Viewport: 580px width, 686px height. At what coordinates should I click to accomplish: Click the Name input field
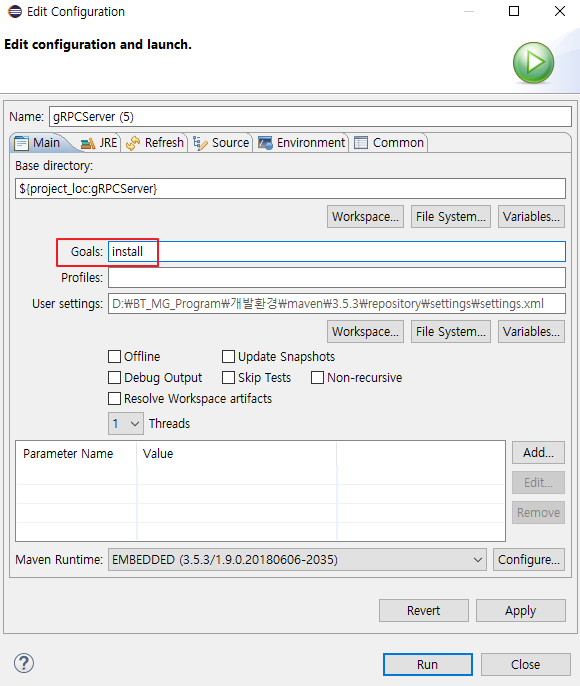tap(310, 117)
